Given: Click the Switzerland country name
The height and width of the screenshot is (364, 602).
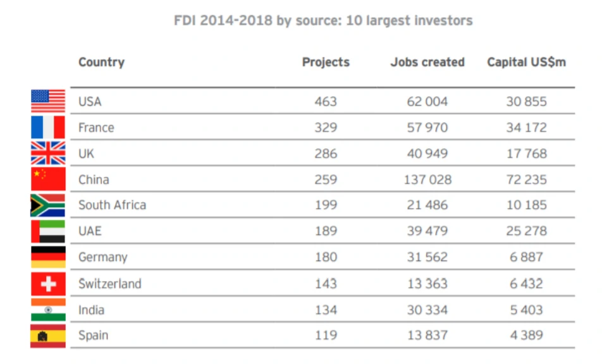Looking at the screenshot, I should click(109, 284).
